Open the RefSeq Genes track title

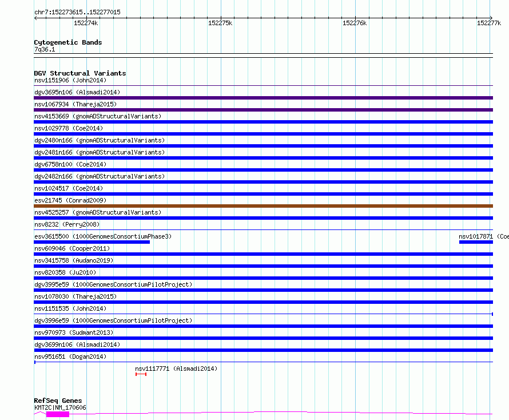[58, 401]
